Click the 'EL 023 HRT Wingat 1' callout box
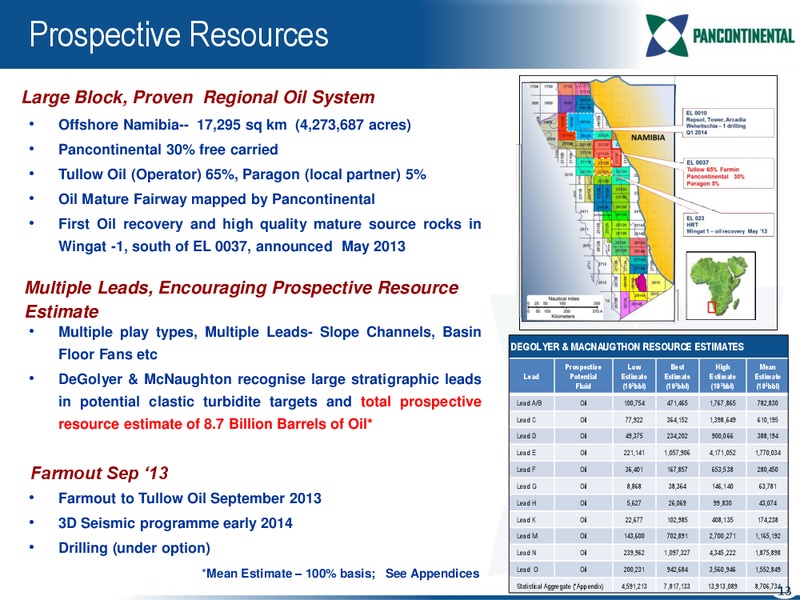 point(729,225)
